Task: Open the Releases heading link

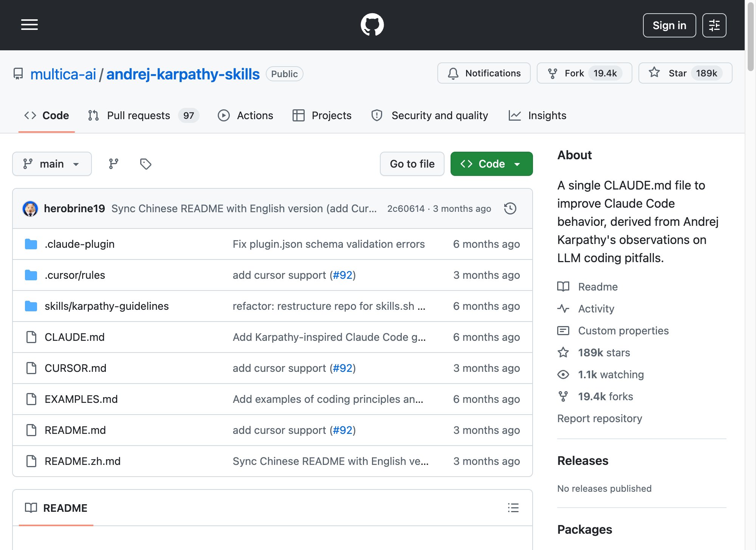Action: 582,461
